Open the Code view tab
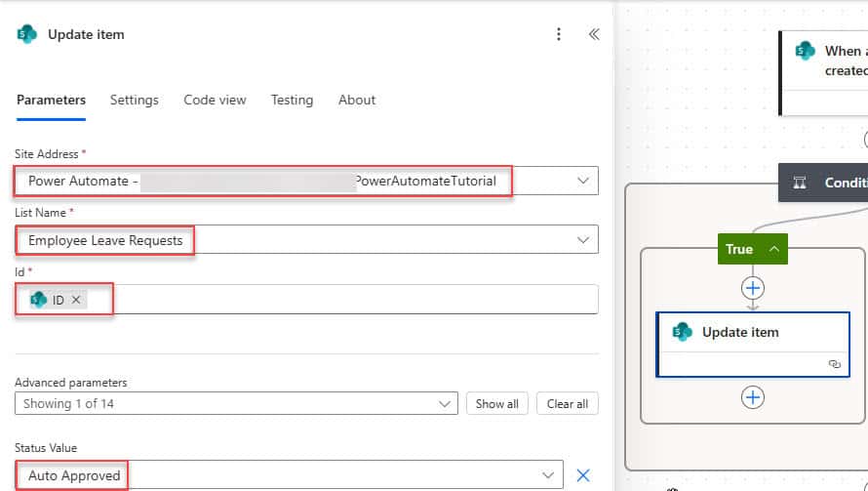This screenshot has height=491, width=868. [x=215, y=101]
